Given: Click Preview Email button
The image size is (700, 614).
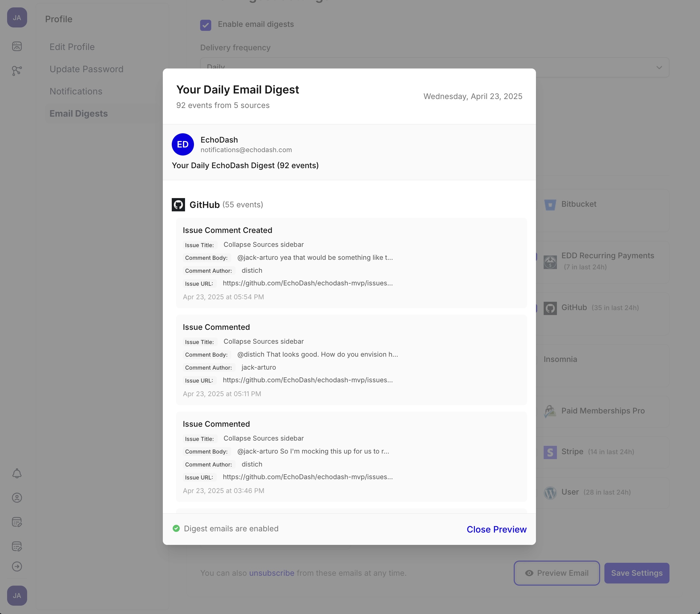Looking at the screenshot, I should pos(557,573).
